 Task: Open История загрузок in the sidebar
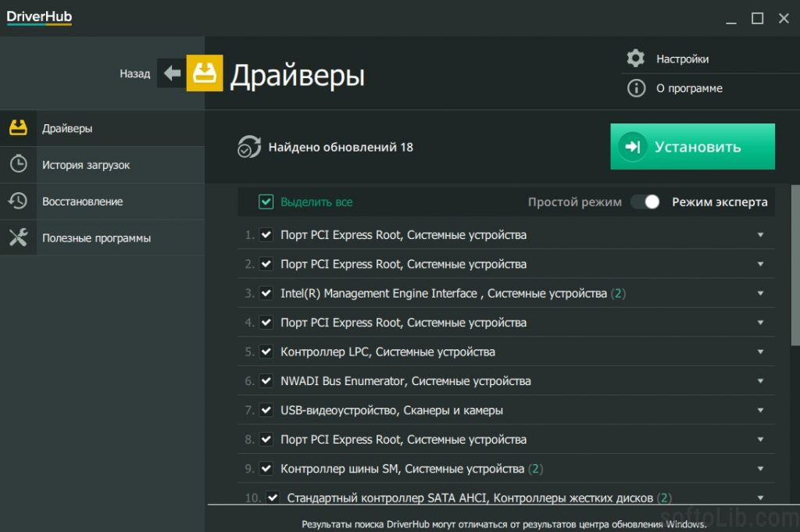coord(102,165)
